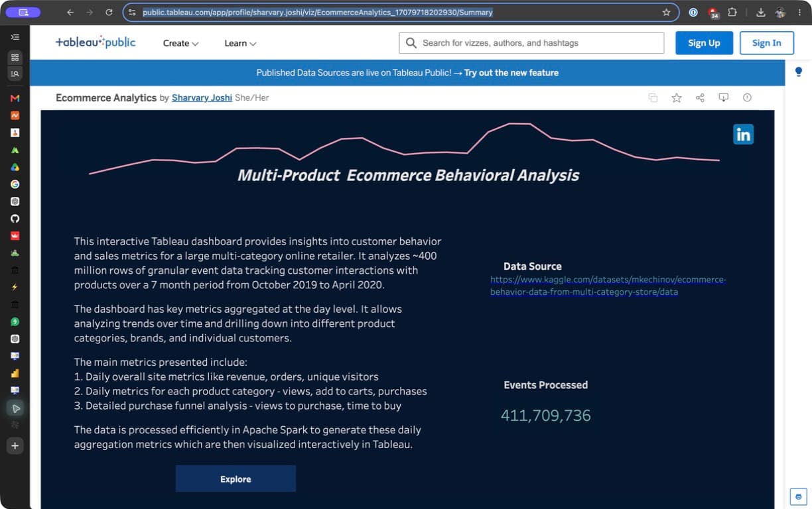Focus the vizzes search input field
812x509 pixels.
[531, 43]
